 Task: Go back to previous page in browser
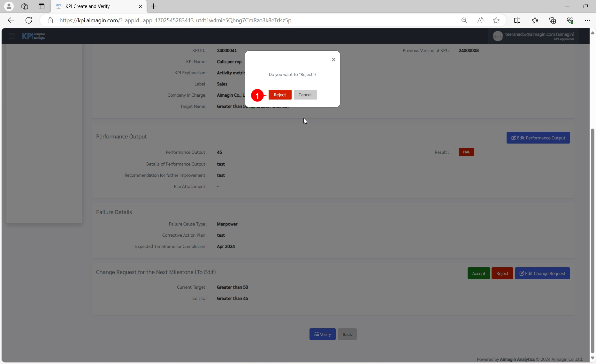tap(11, 20)
